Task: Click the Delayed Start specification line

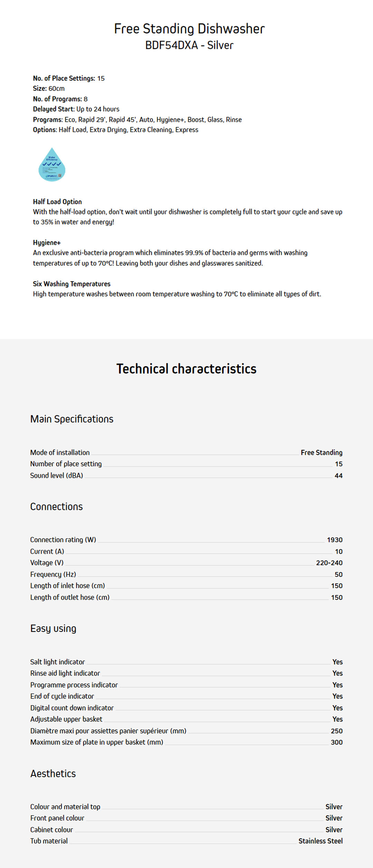Action: click(76, 109)
